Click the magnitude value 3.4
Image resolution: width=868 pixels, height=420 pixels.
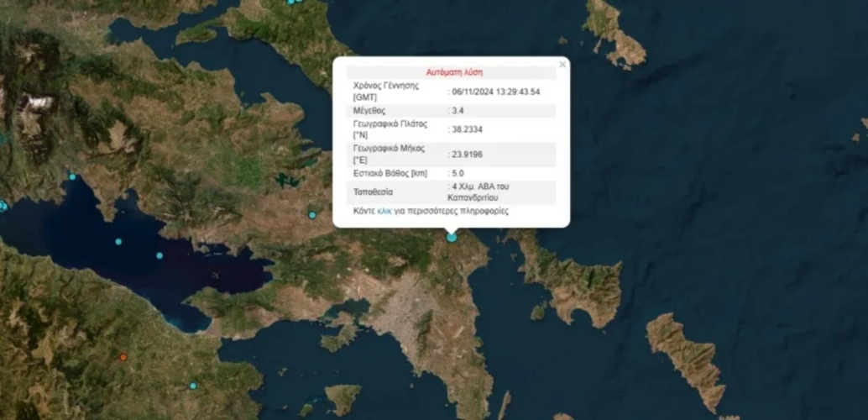click(x=458, y=110)
